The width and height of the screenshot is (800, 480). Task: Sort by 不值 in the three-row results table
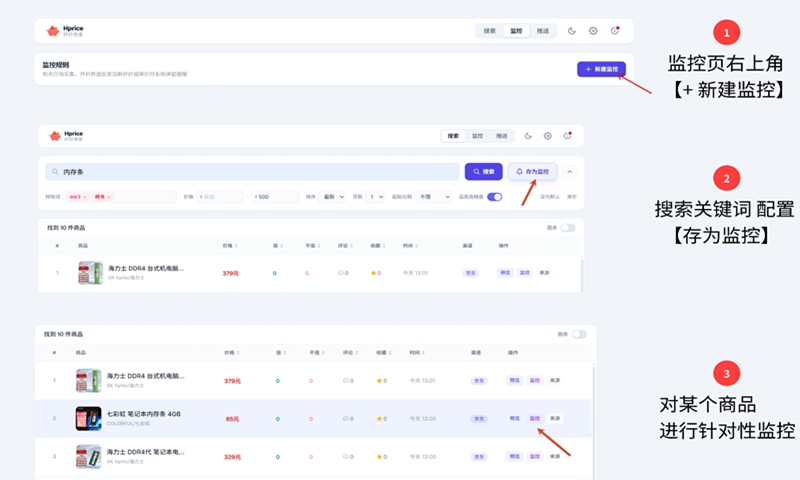316,352
